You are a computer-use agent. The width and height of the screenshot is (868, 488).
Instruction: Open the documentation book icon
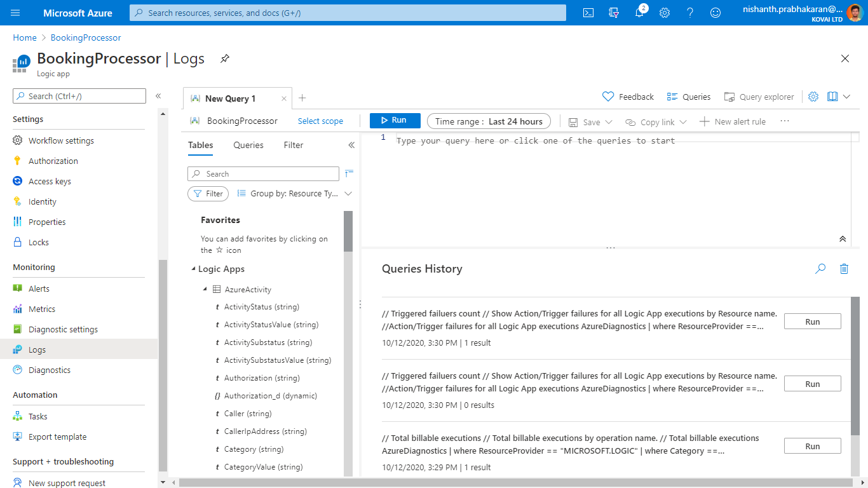(833, 97)
